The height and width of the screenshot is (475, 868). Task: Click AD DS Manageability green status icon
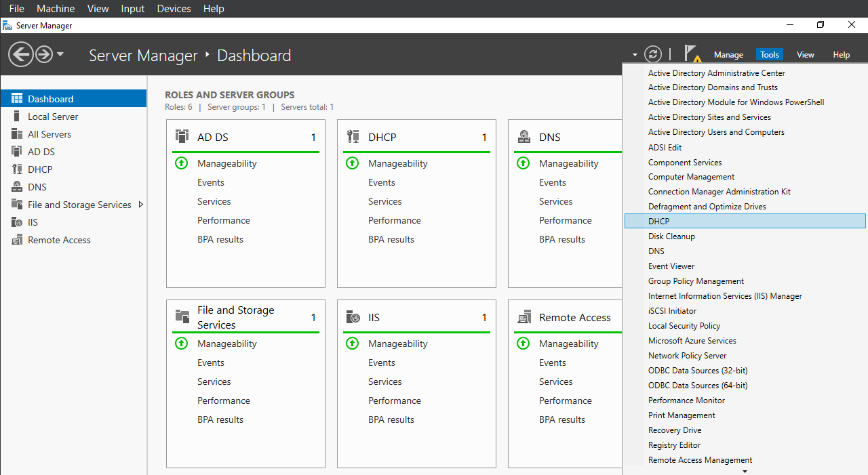(x=181, y=163)
